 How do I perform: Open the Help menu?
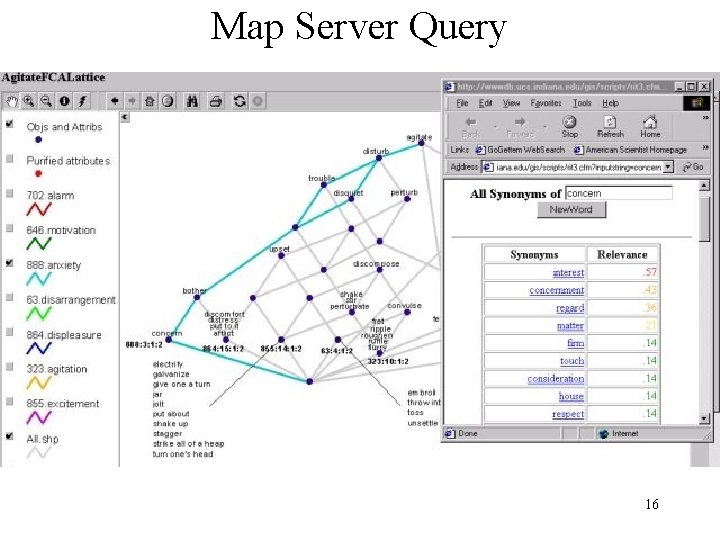[x=610, y=103]
